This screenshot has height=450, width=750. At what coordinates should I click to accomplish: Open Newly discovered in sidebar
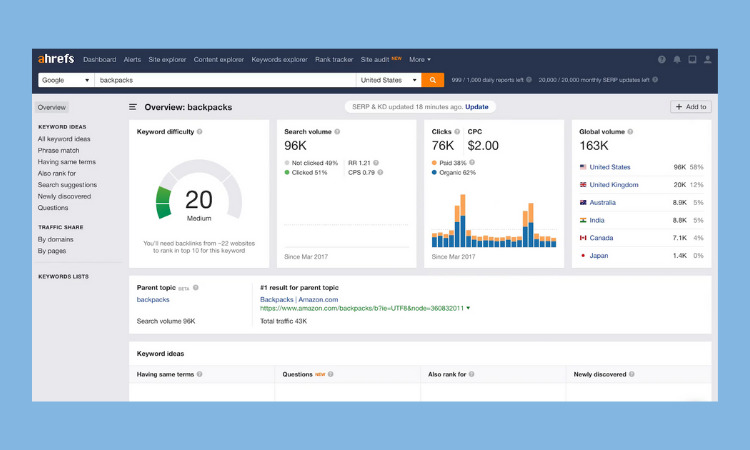coord(64,196)
